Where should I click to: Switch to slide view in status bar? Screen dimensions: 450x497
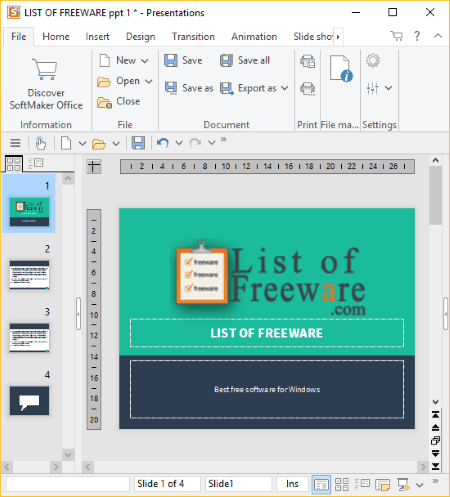click(321, 484)
